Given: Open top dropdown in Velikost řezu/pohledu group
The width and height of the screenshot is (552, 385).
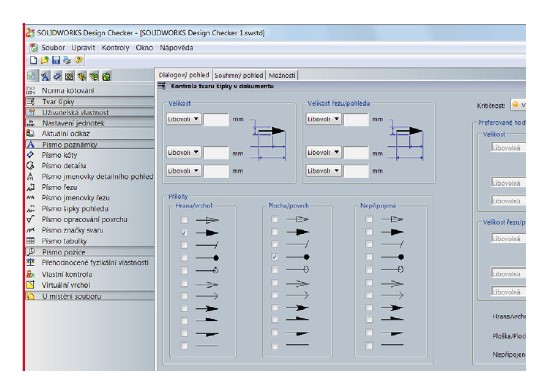Looking at the screenshot, I should (324, 119).
